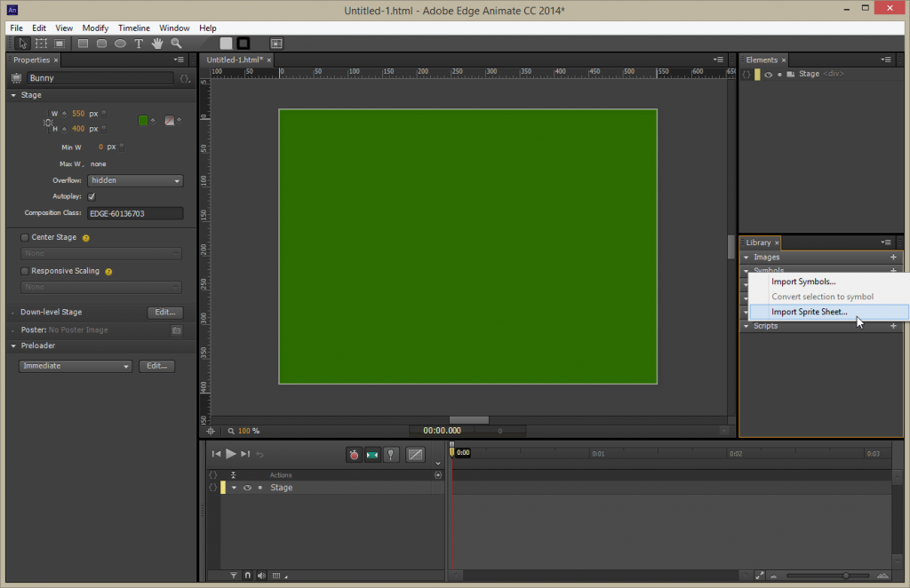Select the Ellipse tool
The image size is (910, 588).
(120, 44)
